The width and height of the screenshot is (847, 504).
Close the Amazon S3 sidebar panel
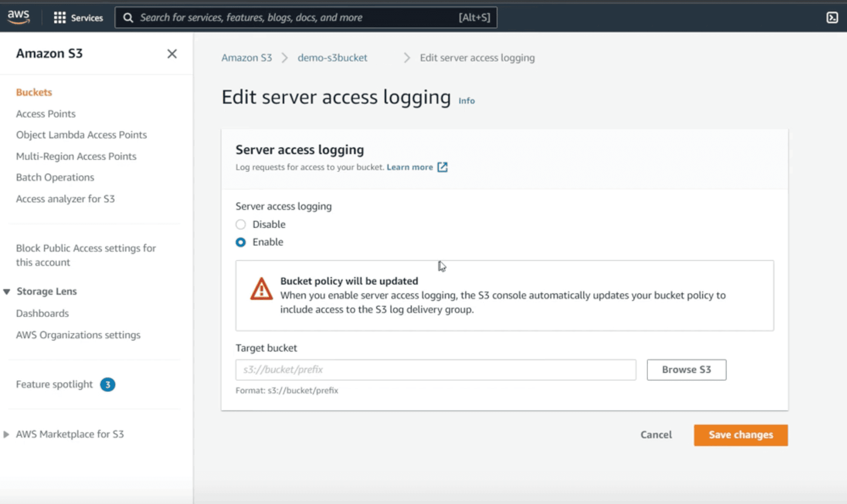coord(172,54)
